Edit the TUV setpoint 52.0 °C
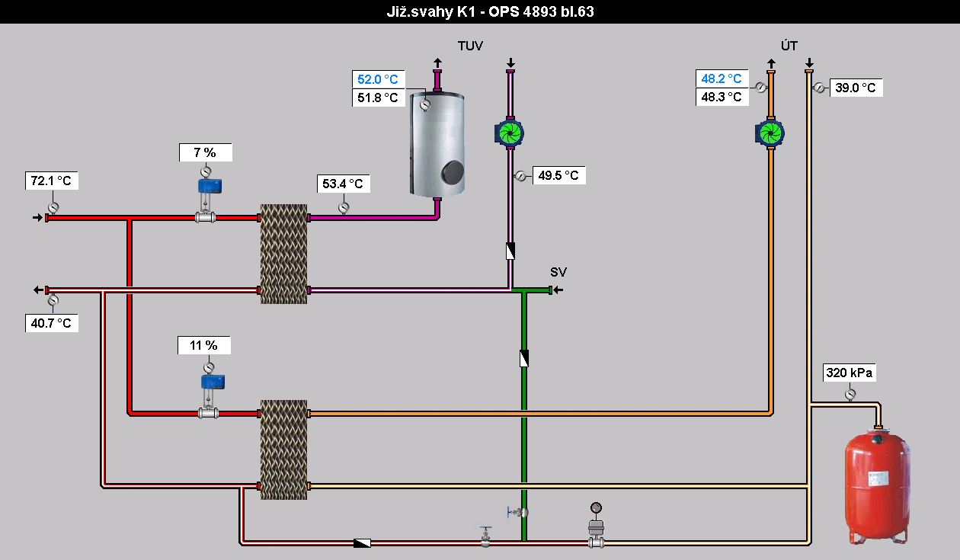 [x=380, y=79]
